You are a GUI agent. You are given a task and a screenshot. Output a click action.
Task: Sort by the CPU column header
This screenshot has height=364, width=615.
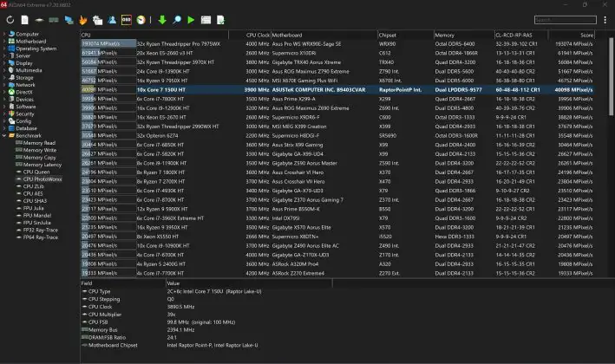pos(154,35)
